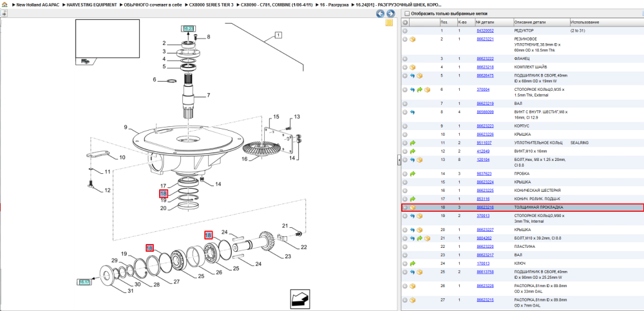Viewport: 644px width, 311px height.
Task: Click the package icon for part 86613758
Action: [420, 272]
